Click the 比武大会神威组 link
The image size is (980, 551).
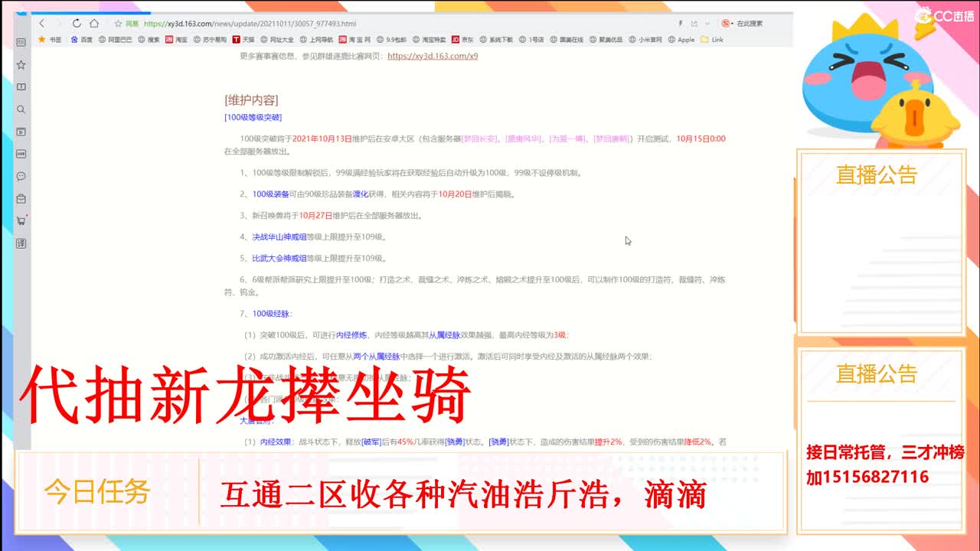[x=279, y=258]
